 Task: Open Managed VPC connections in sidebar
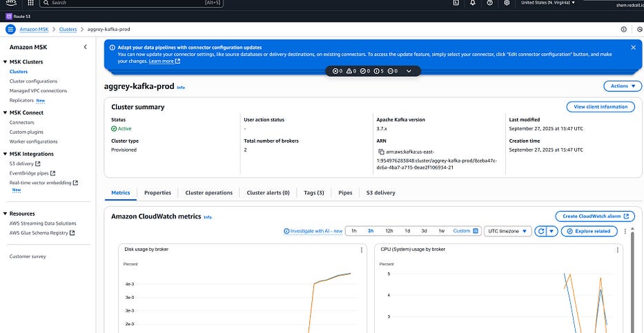click(38, 90)
